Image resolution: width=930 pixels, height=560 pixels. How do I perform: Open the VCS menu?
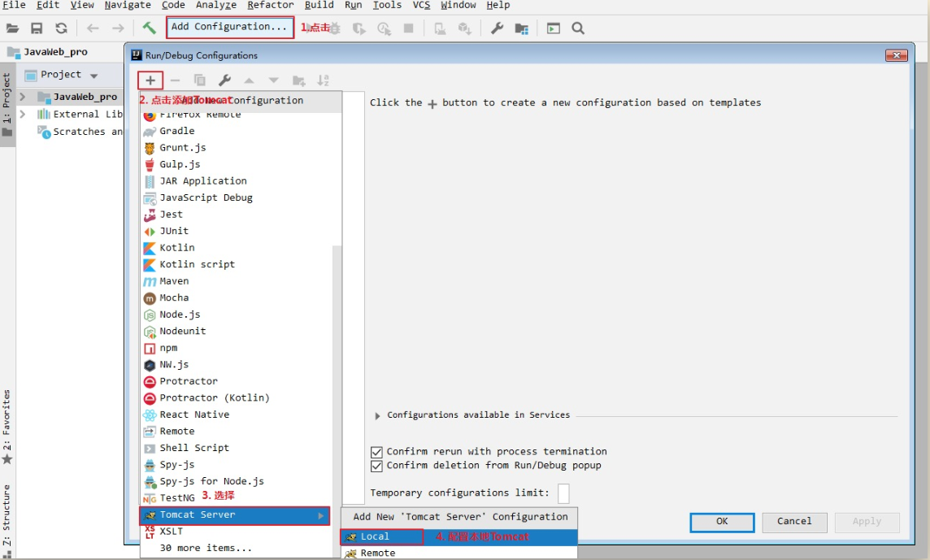421,5
